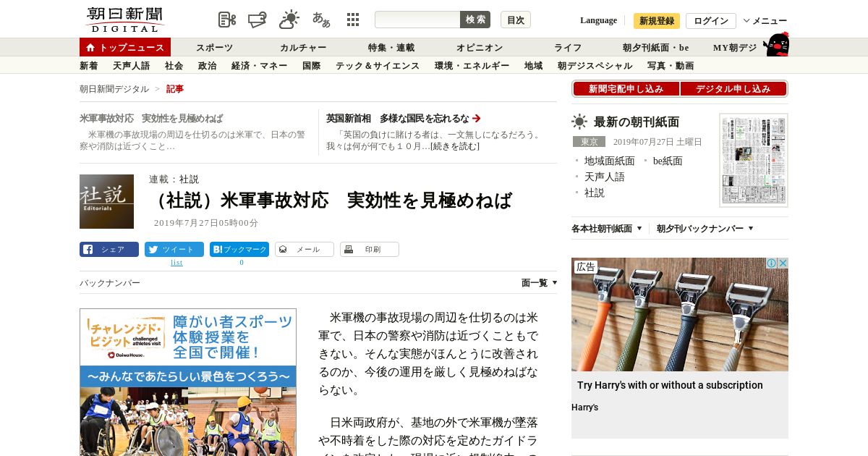Screen dimensions: 868x456
Task: Tweet this article
Action: [174, 250]
